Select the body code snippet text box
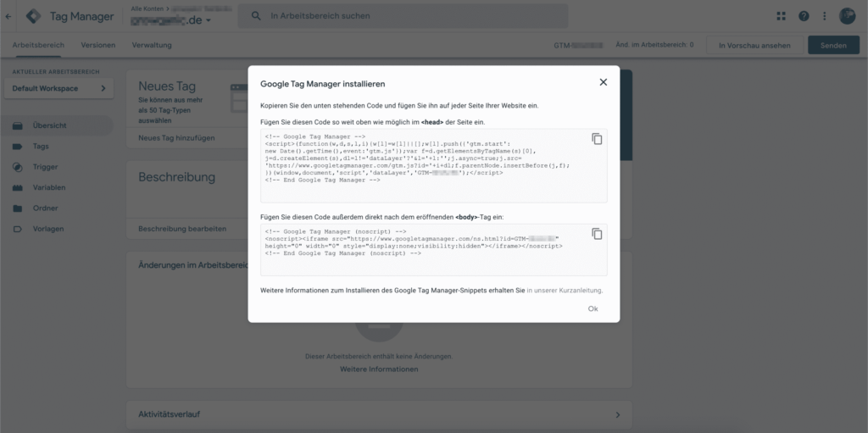The image size is (868, 433). (x=433, y=250)
